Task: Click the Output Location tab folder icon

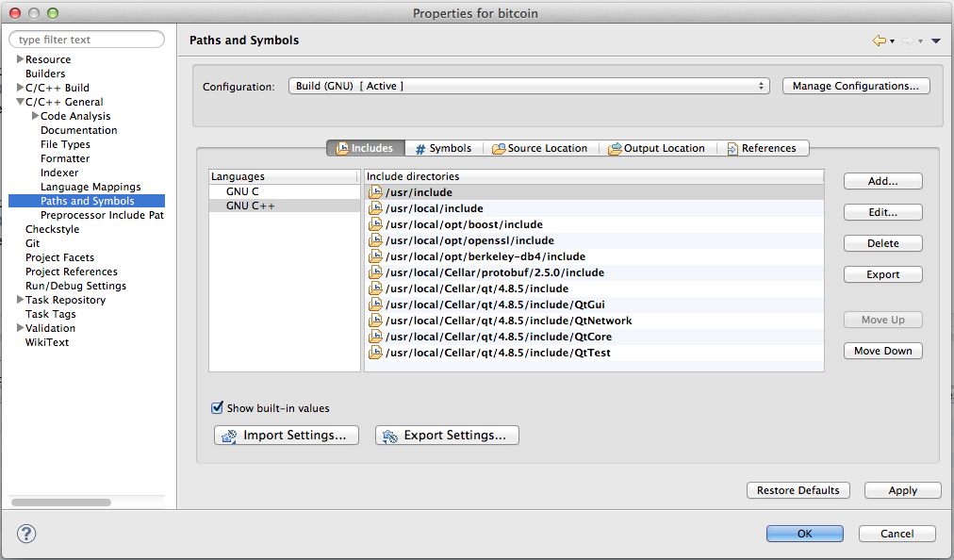Action: pos(616,149)
